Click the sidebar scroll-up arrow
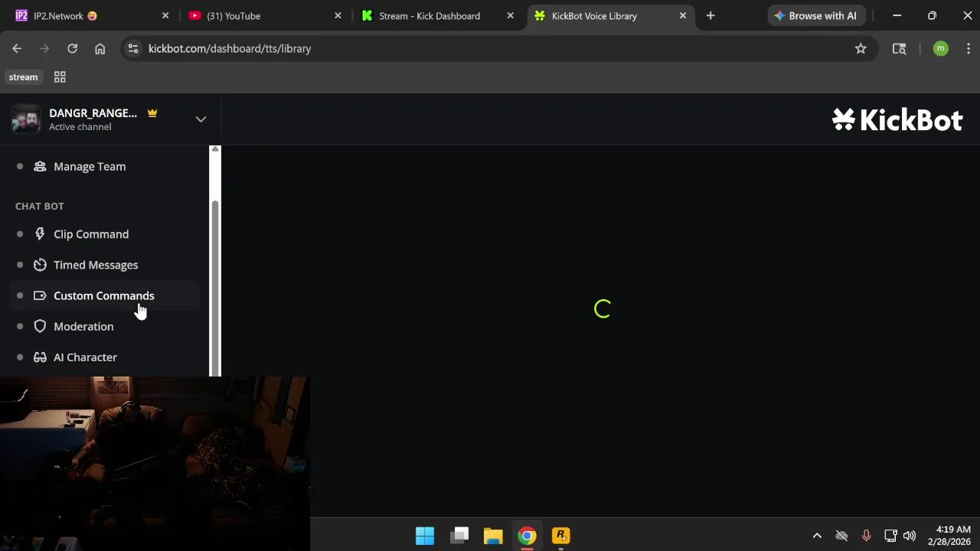Screen dimensions: 980x551 [215, 149]
